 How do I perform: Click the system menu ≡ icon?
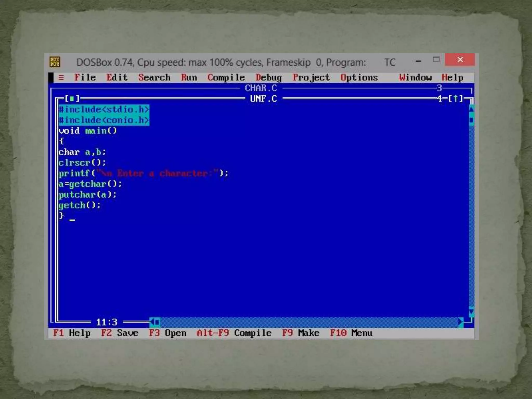[61, 78]
